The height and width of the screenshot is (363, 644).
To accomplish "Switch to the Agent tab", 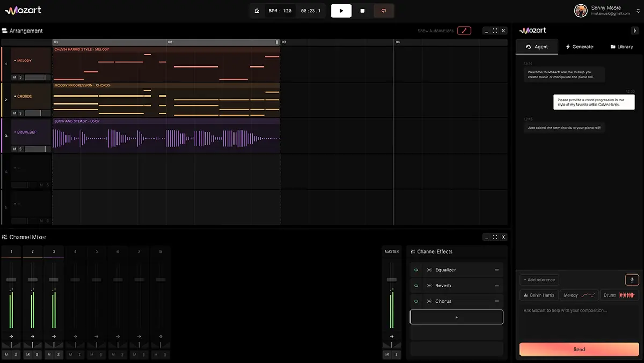I will [537, 47].
